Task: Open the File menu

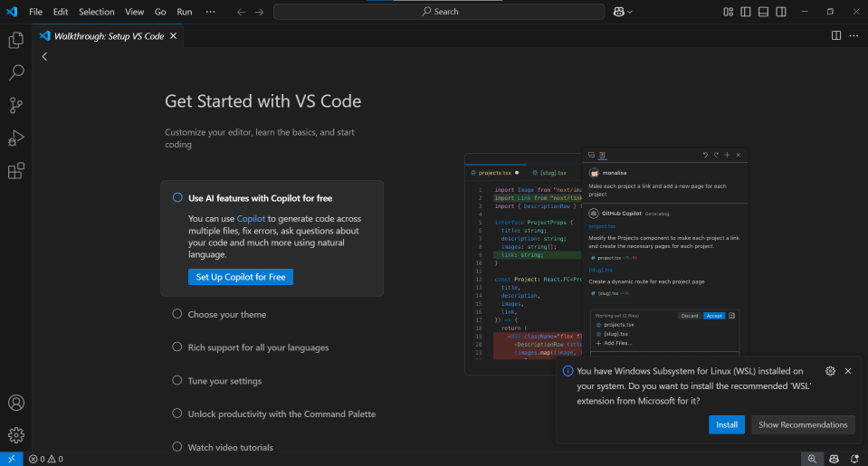Action: pos(35,12)
